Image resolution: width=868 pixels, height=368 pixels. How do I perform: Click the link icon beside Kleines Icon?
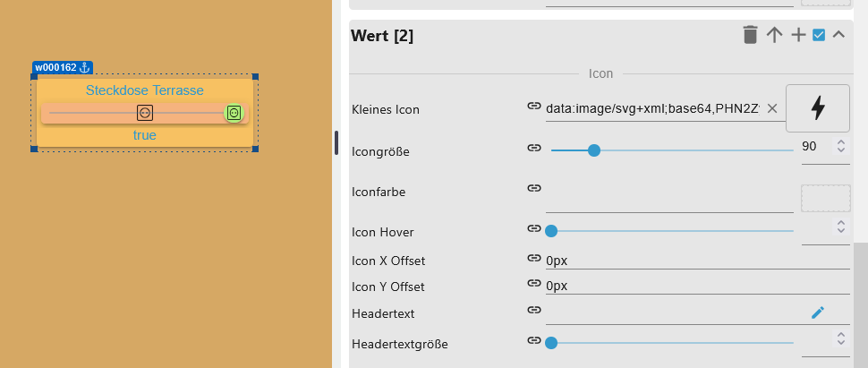tap(534, 107)
